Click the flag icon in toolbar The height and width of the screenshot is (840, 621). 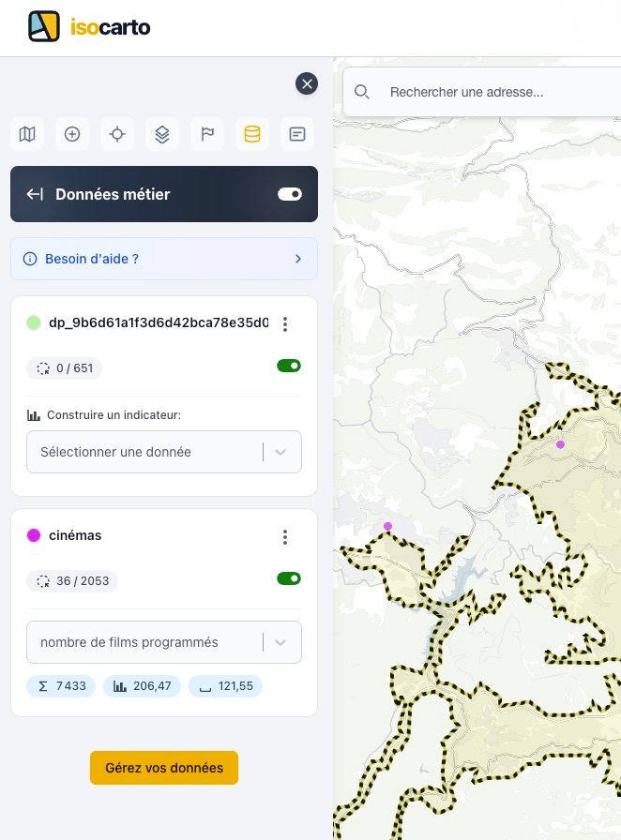[x=207, y=134]
